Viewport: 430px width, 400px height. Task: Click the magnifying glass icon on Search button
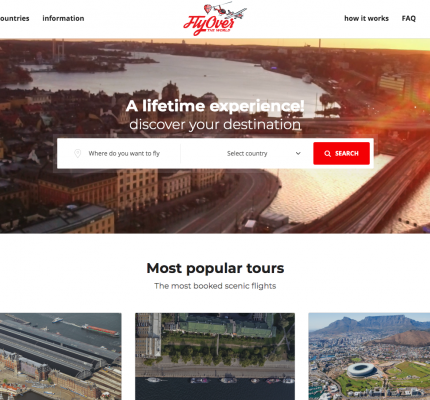point(328,154)
